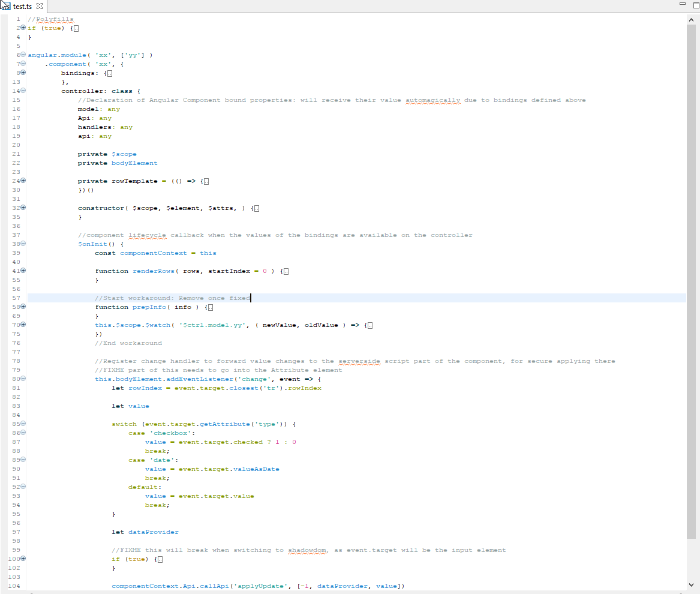
Task: Click 'prepInfo' function name
Action: (x=149, y=307)
